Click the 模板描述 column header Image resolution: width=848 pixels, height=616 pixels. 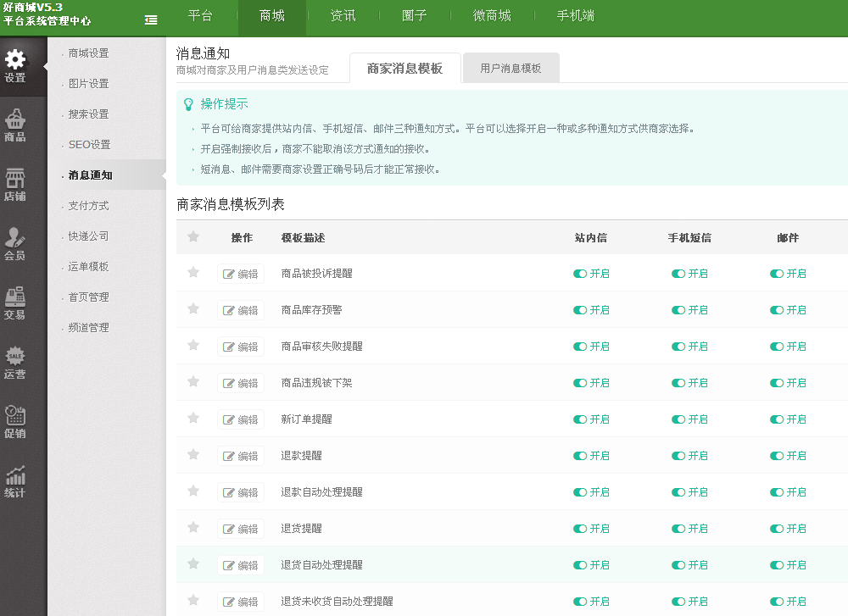(303, 238)
